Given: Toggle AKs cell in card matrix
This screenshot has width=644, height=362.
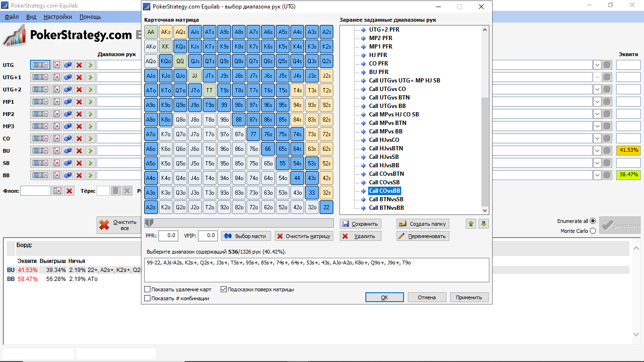Looking at the screenshot, I should (165, 32).
